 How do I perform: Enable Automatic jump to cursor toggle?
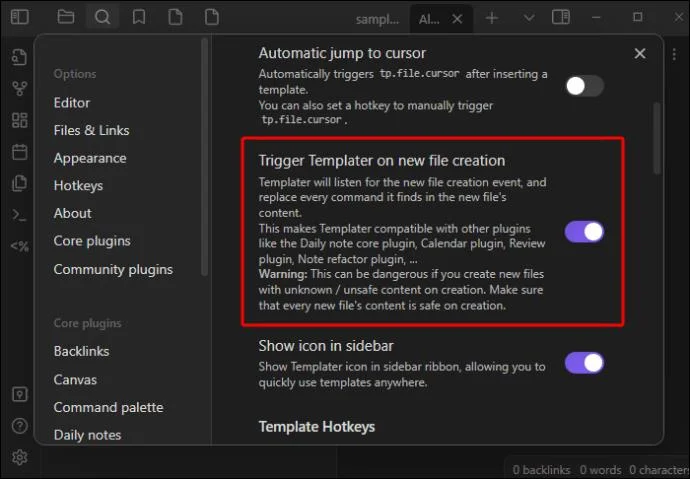pyautogui.click(x=584, y=86)
